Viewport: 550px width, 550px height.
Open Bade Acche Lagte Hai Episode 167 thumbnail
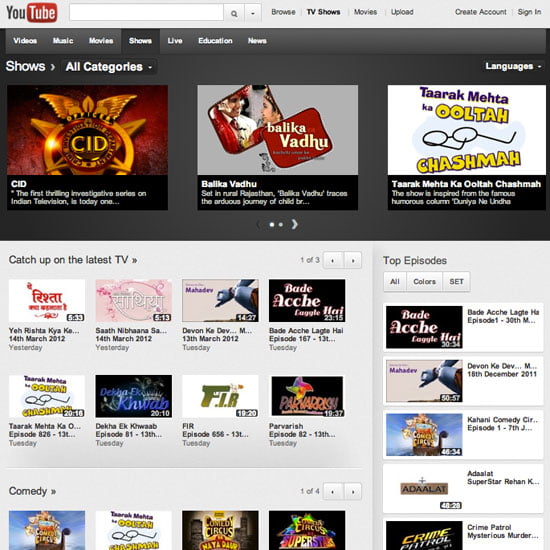coord(307,301)
